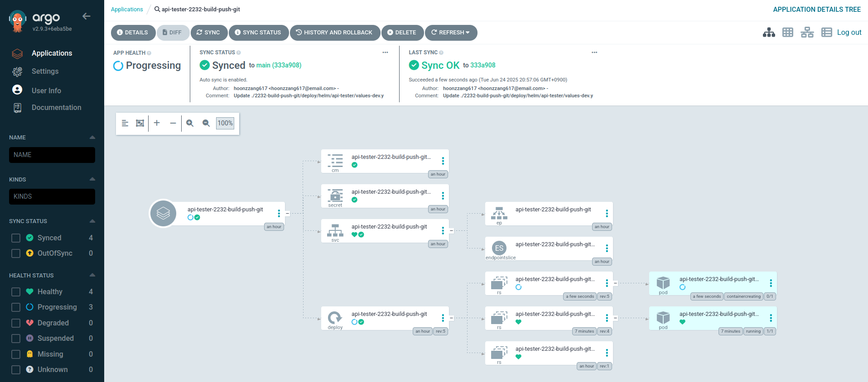Collapse the Sync Status filter section
Image resolution: width=868 pixels, height=382 pixels.
point(92,221)
